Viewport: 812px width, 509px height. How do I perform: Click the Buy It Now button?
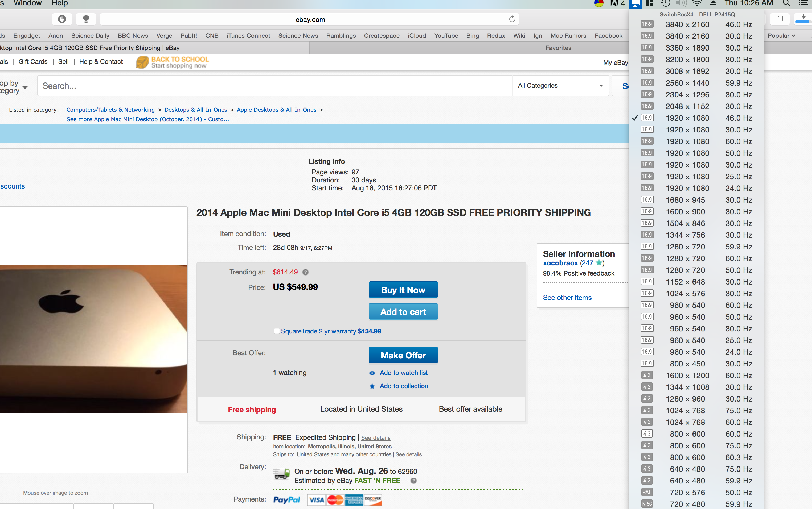pos(403,290)
